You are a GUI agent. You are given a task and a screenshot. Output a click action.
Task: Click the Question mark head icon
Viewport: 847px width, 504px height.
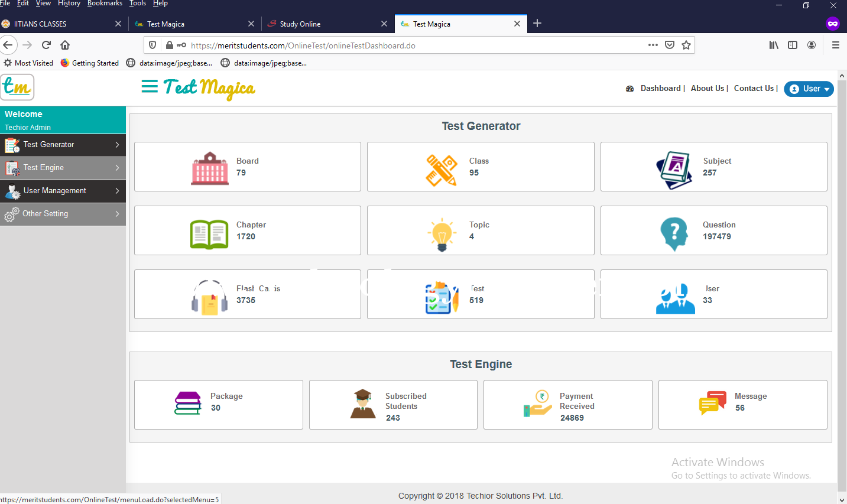674,234
